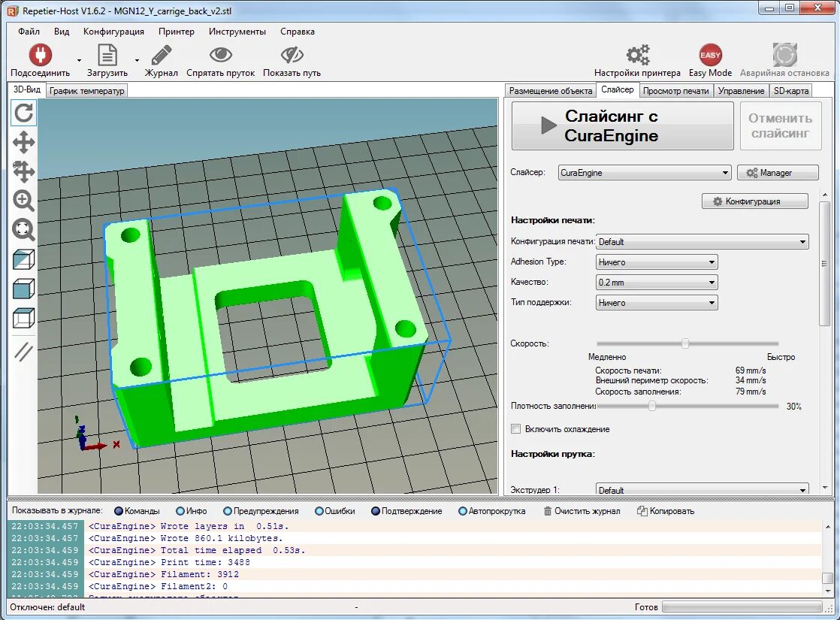Image resolution: width=840 pixels, height=620 pixels.
Task: Expand the Загрузить dropdown arrow
Action: (x=137, y=61)
